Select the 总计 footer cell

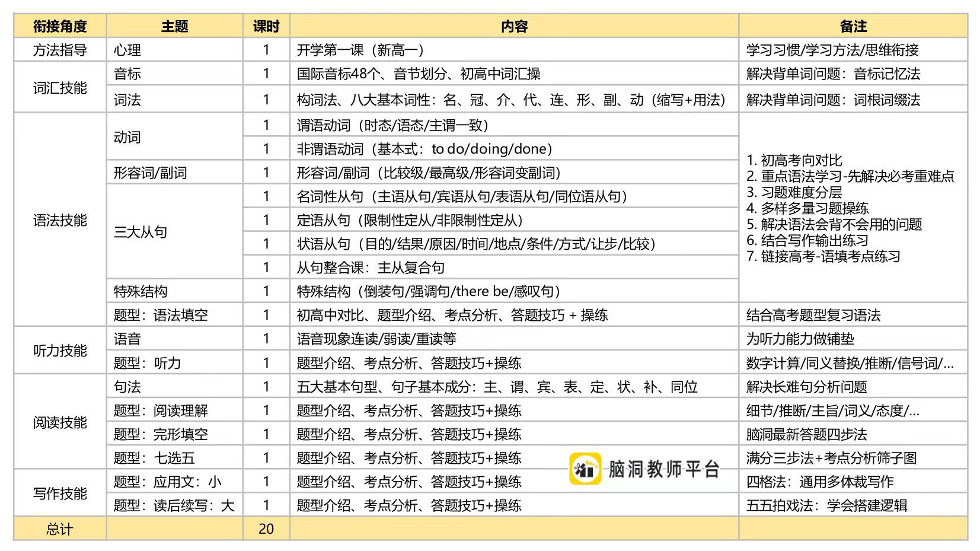click(60, 528)
